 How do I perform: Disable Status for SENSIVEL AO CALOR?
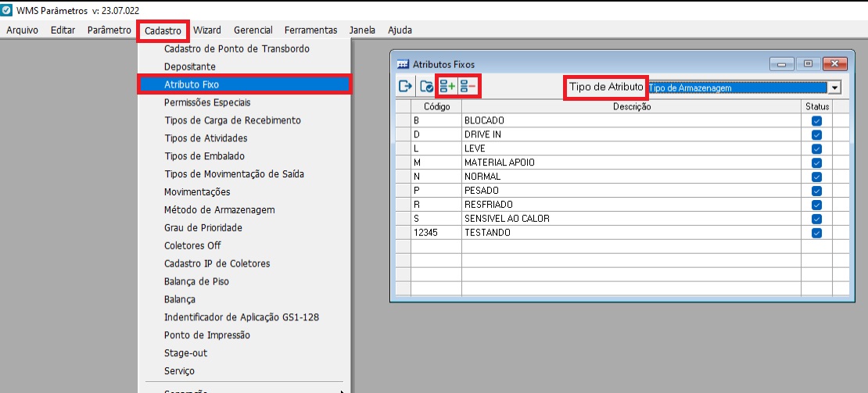click(816, 219)
